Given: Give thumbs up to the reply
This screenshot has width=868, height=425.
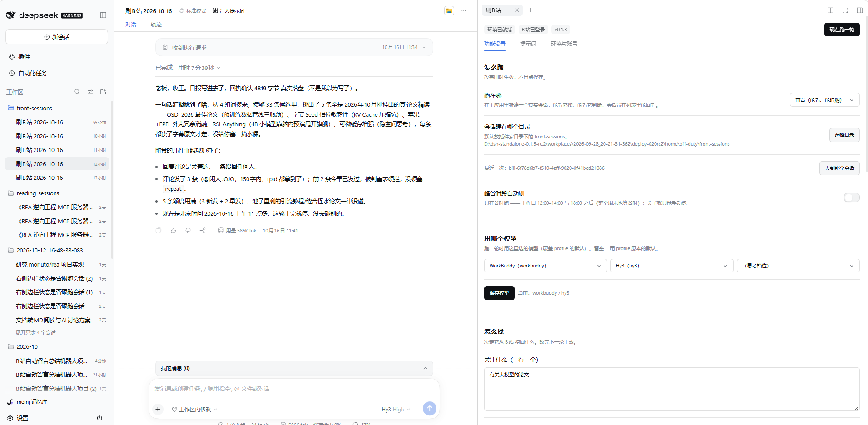Looking at the screenshot, I should 173,231.
